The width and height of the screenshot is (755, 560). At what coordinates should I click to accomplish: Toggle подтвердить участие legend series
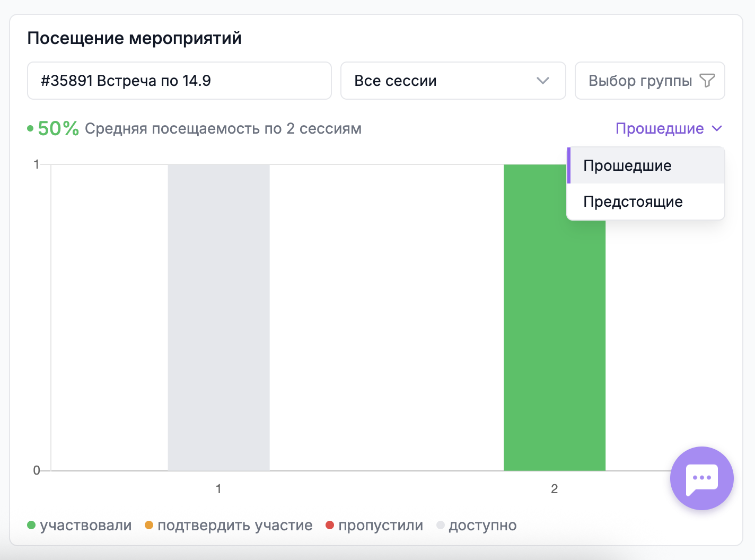point(229,526)
